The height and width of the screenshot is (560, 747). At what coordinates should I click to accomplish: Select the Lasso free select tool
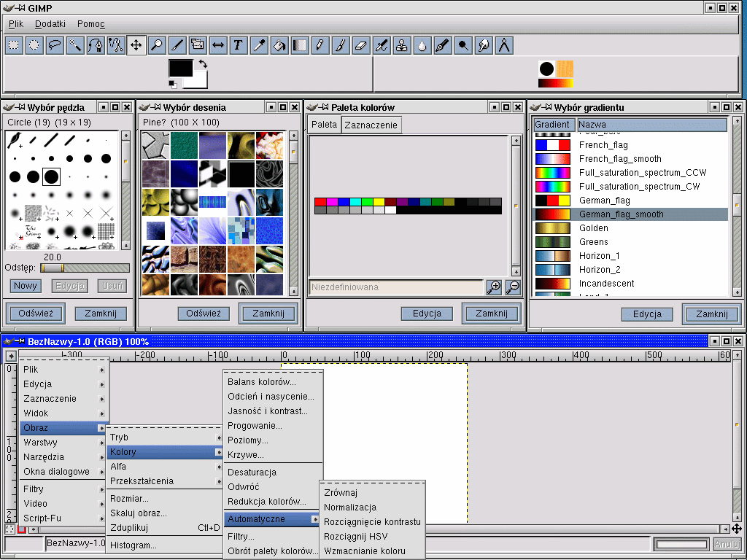coord(55,46)
